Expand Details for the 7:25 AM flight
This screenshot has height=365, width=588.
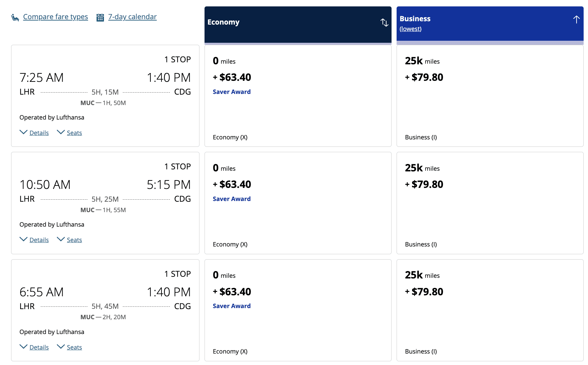click(x=39, y=133)
